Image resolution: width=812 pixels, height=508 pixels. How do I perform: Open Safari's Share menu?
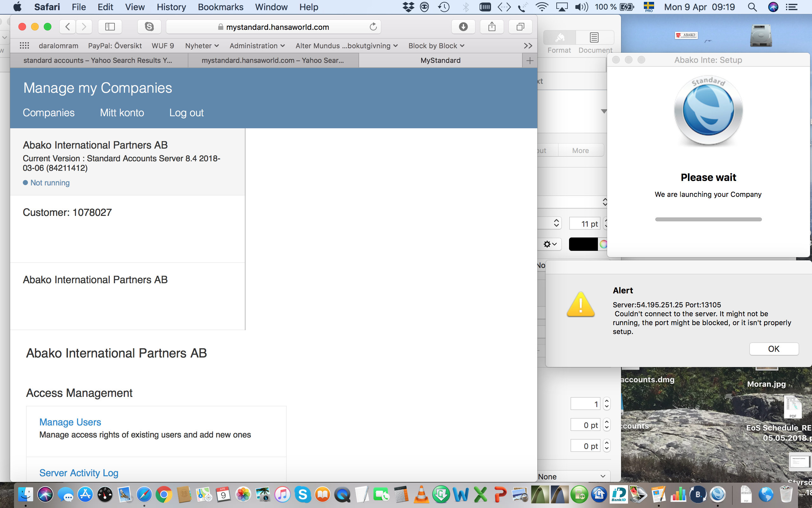pyautogui.click(x=492, y=27)
